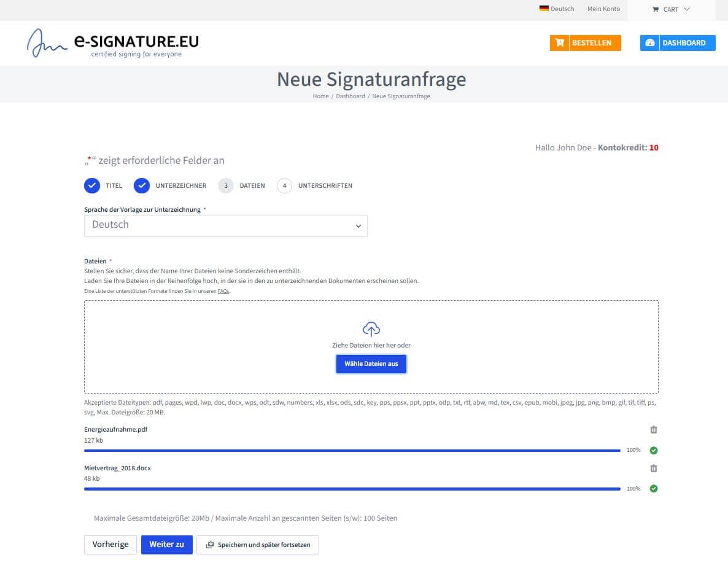Click green checkmark next to Mietvertrag_2018.docx

click(x=654, y=489)
